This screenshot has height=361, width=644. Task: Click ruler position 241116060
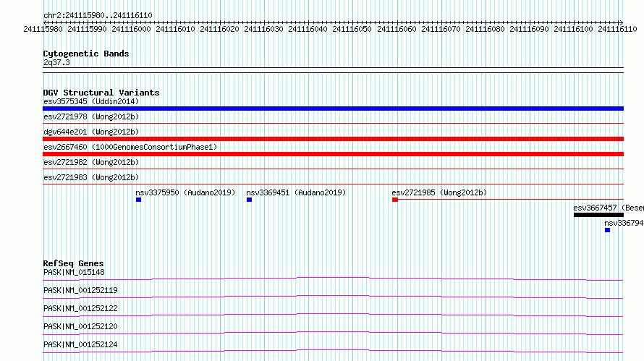(397, 29)
